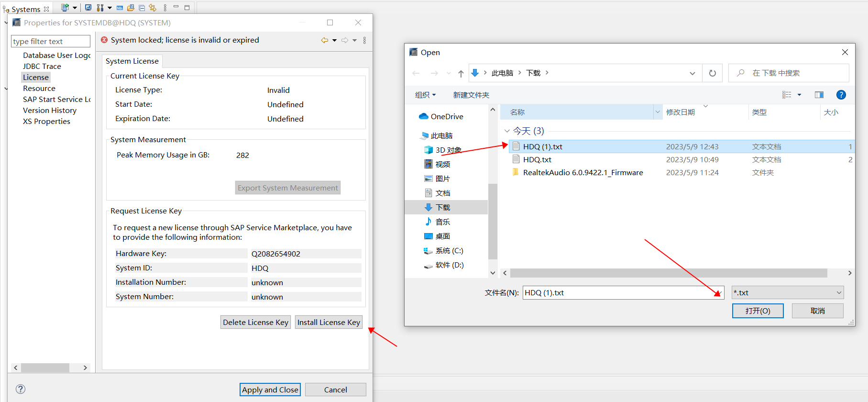Expand the Administration tools dropdown arrow
Viewport: 868px width, 402px height.
[x=110, y=8]
